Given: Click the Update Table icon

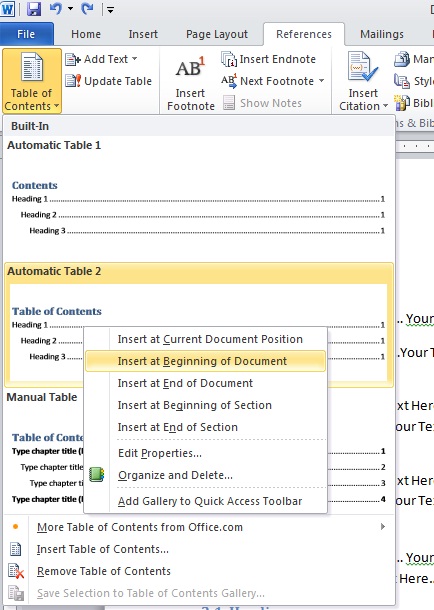Looking at the screenshot, I should point(73,81).
